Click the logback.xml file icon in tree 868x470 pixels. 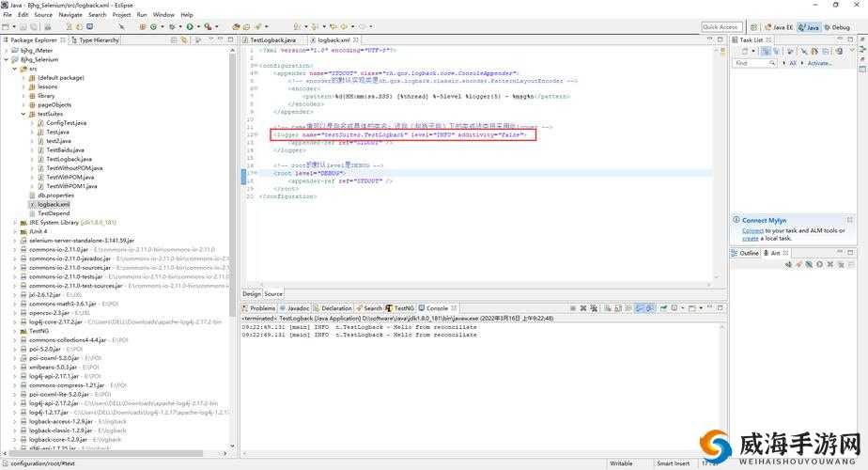(32, 205)
